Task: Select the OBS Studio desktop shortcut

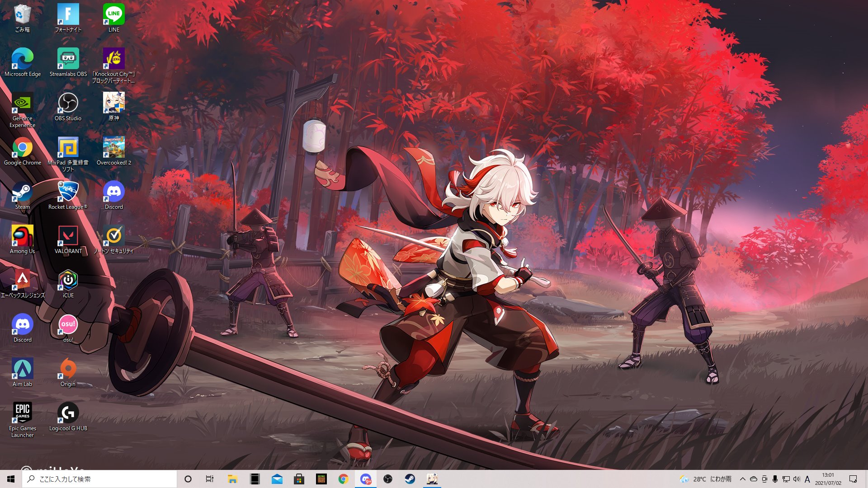Action: (x=68, y=107)
